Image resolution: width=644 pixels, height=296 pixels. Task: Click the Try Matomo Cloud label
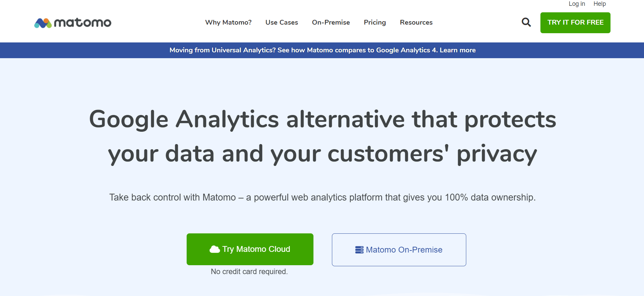tap(256, 249)
